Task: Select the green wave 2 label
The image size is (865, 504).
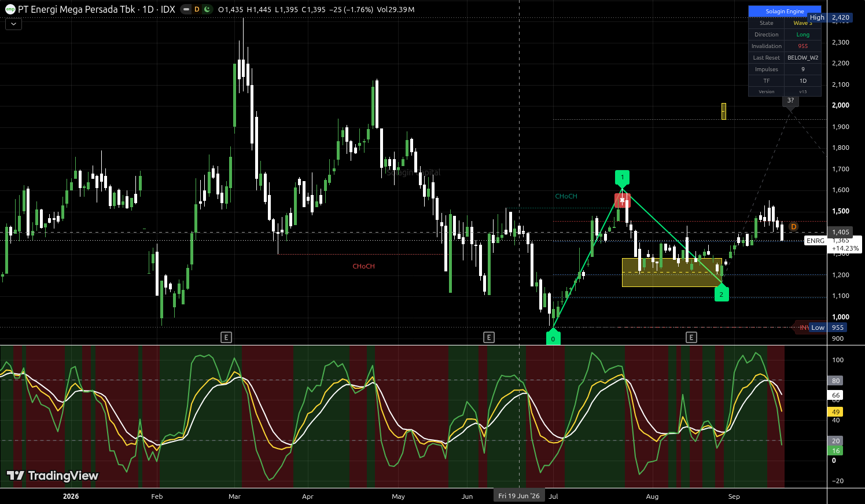Action: pos(721,293)
